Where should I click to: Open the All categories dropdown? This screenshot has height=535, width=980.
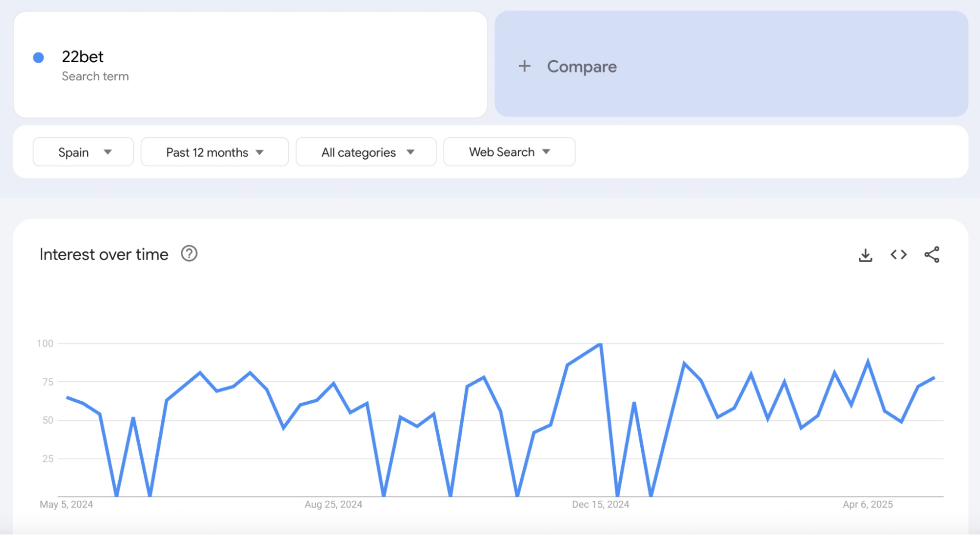coord(366,152)
